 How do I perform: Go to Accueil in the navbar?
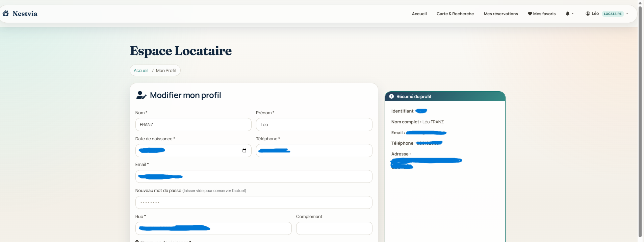click(x=419, y=14)
